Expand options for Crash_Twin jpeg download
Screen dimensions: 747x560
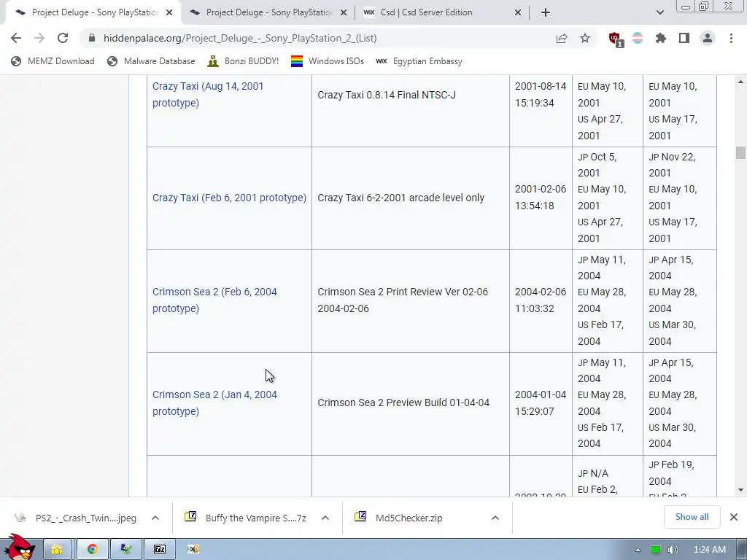click(x=155, y=518)
